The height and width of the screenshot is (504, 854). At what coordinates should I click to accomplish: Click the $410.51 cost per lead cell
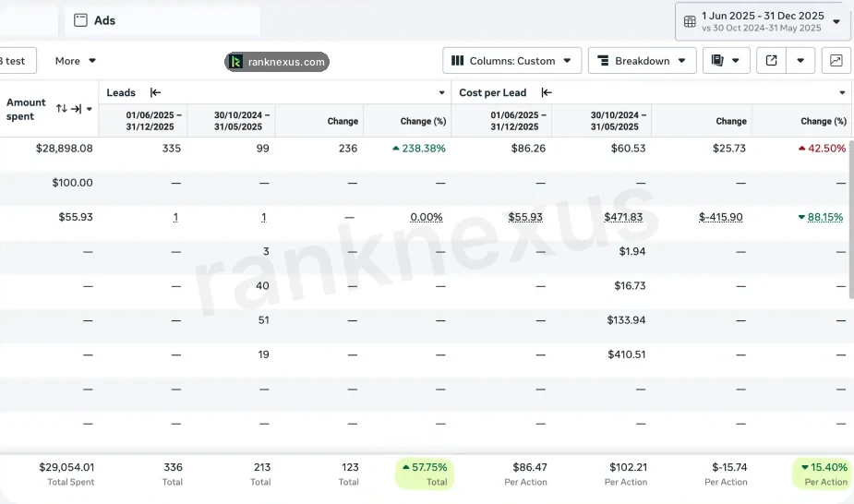(626, 354)
